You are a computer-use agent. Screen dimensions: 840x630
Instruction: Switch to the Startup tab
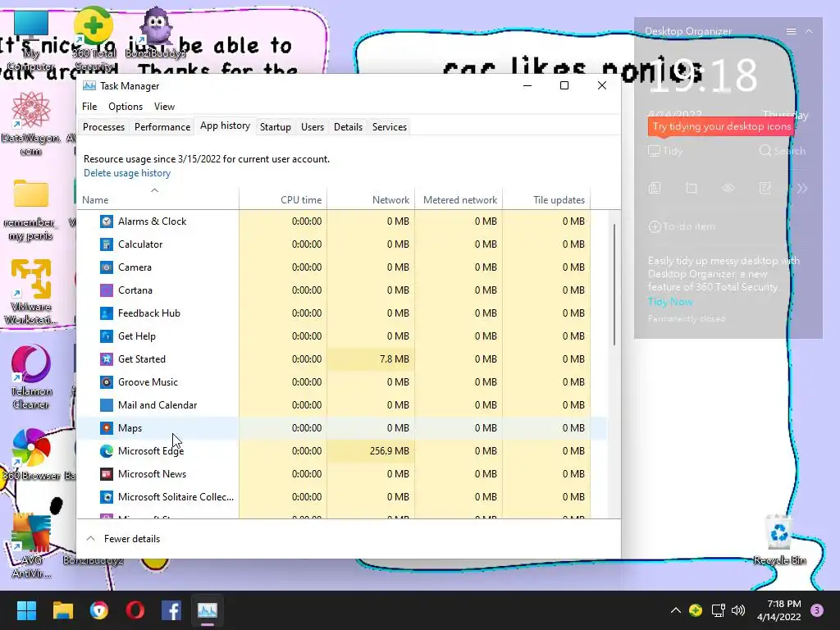[x=276, y=127]
